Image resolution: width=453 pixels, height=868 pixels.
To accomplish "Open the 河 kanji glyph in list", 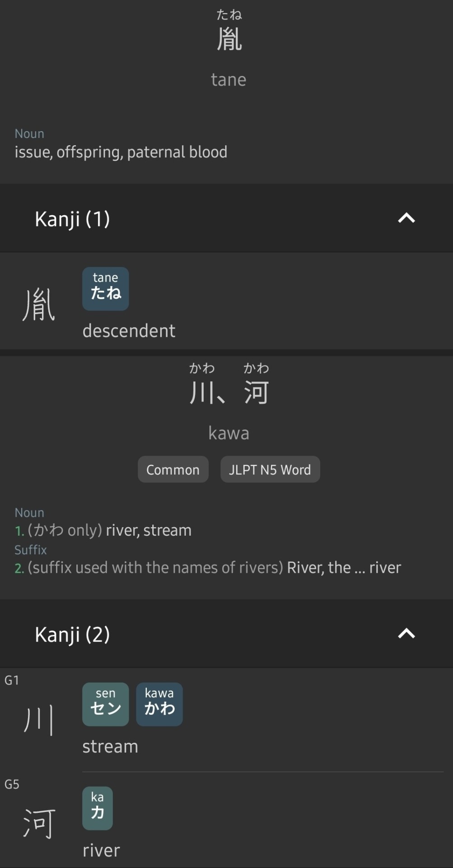I will coord(39,824).
